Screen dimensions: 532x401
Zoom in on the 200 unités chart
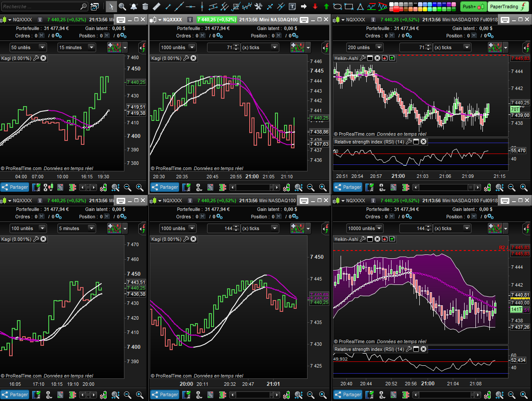(524, 187)
